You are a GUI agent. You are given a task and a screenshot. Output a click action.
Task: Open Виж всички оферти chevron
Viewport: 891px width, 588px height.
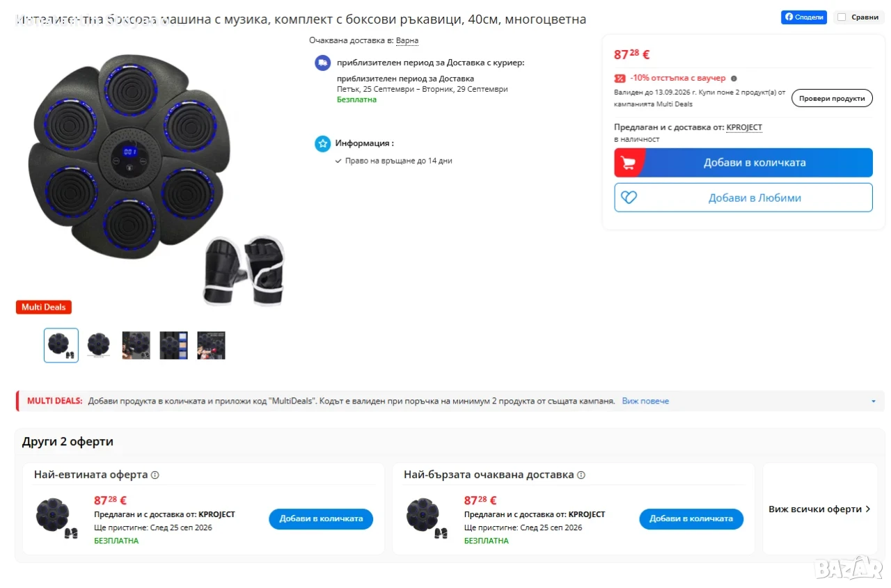click(867, 509)
